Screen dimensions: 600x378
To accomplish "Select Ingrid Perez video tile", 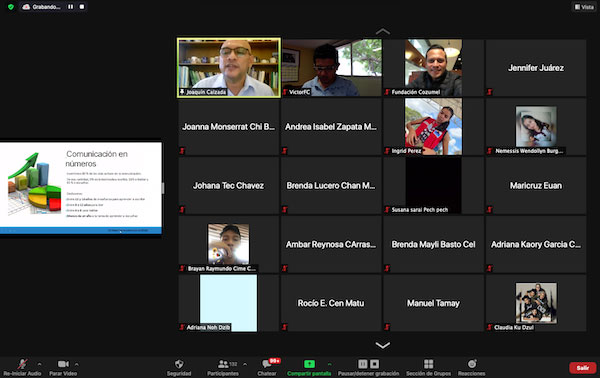I will tap(434, 127).
